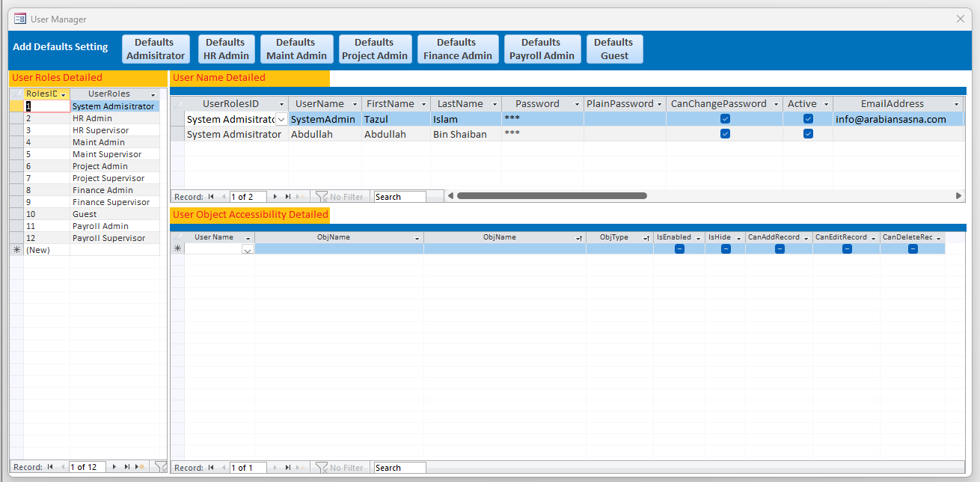Click User Name grid horizontal scrollbar thumb
980x482 pixels.
click(x=552, y=196)
